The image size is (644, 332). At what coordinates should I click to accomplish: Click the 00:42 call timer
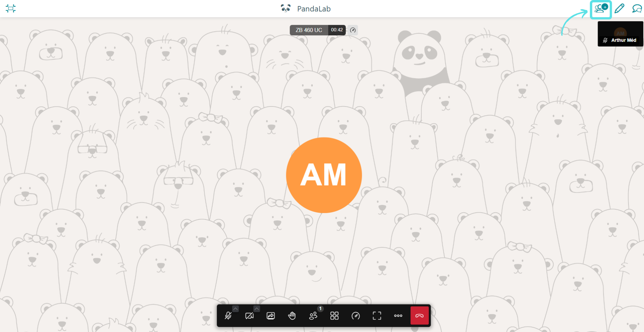pos(337,30)
